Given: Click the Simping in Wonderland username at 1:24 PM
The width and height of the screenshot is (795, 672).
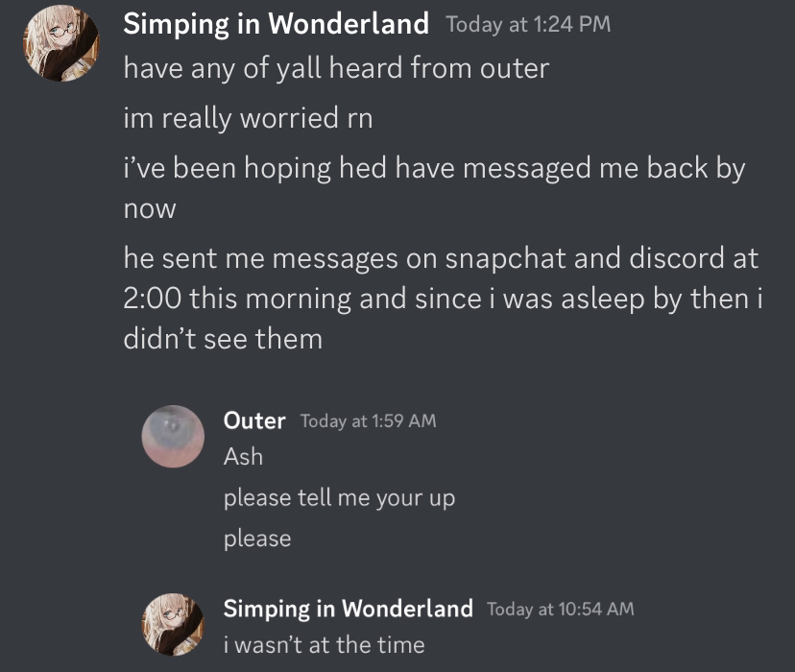Looking at the screenshot, I should [x=276, y=25].
